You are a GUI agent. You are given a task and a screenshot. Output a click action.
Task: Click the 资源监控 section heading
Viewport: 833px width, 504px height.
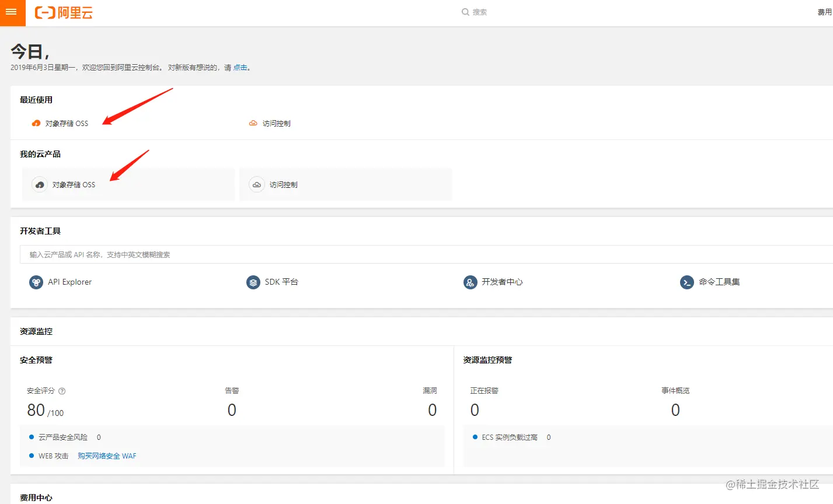pos(36,331)
